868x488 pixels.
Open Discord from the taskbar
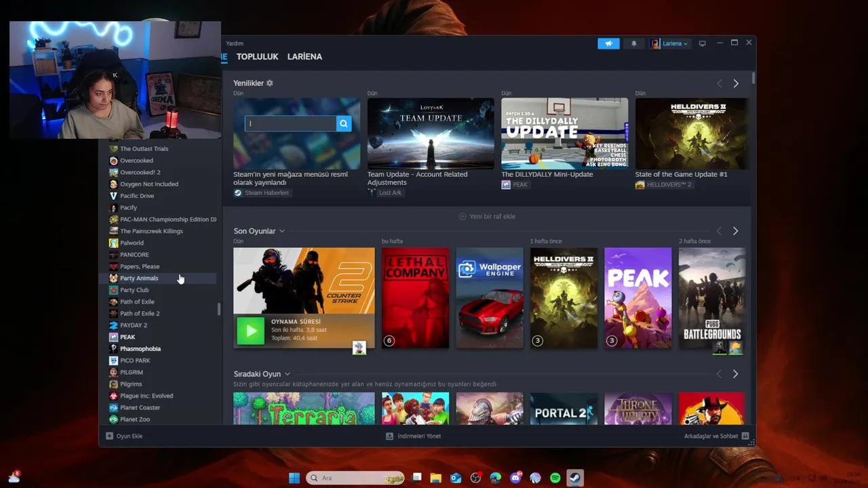[515, 478]
